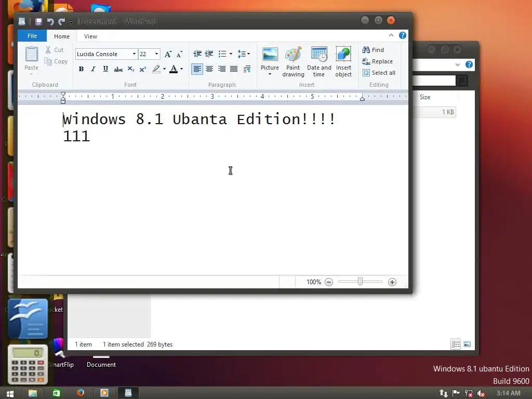This screenshot has height=399, width=532.
Task: Toggle italic formatting
Action: coord(94,69)
